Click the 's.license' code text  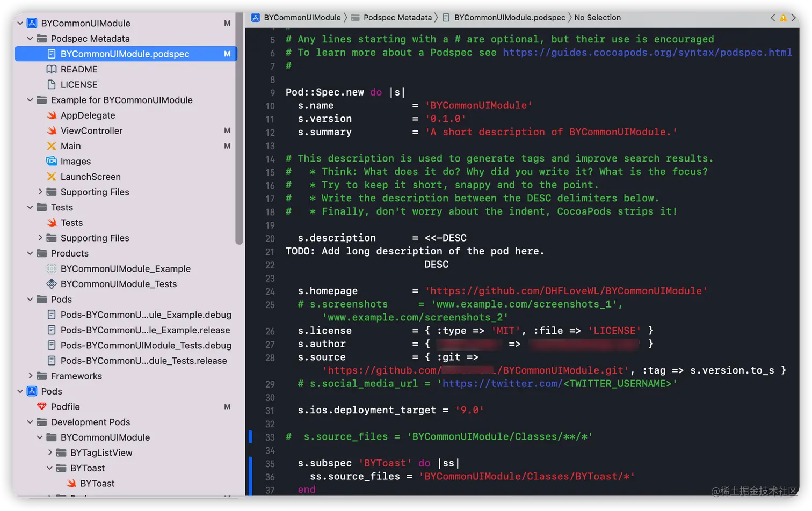pyautogui.click(x=325, y=331)
